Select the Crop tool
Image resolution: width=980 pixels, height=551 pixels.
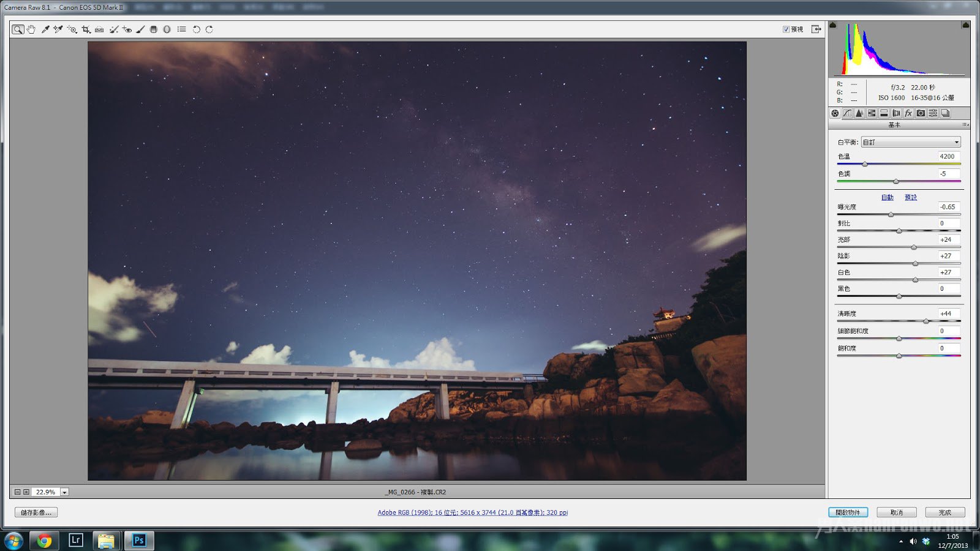point(86,29)
